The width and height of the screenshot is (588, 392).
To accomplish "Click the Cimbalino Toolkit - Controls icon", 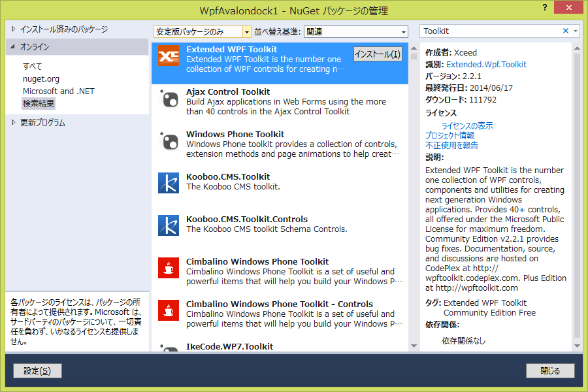I will click(169, 310).
